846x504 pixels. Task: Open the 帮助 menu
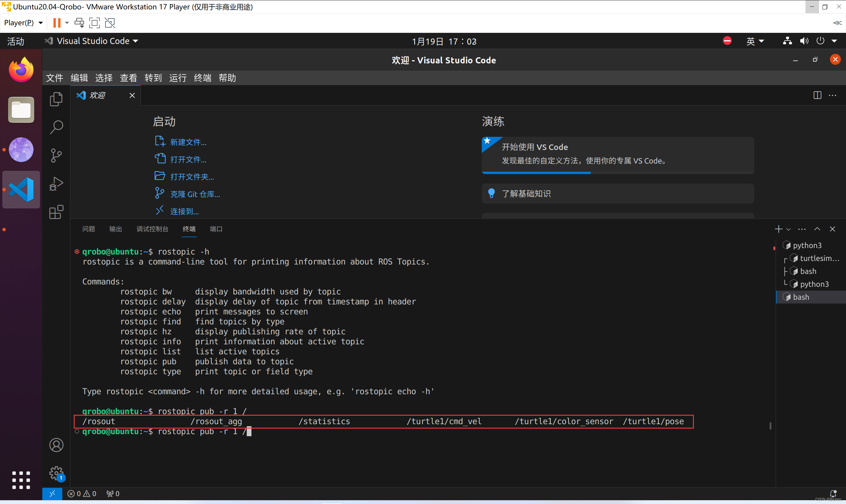click(227, 78)
